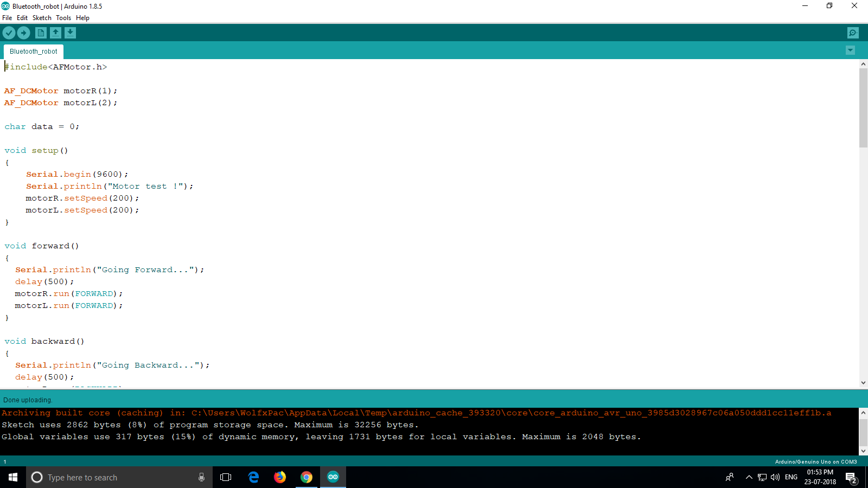Image resolution: width=868 pixels, height=488 pixels.
Task: Click the Arduino IDE taskbar icon
Action: [333, 477]
